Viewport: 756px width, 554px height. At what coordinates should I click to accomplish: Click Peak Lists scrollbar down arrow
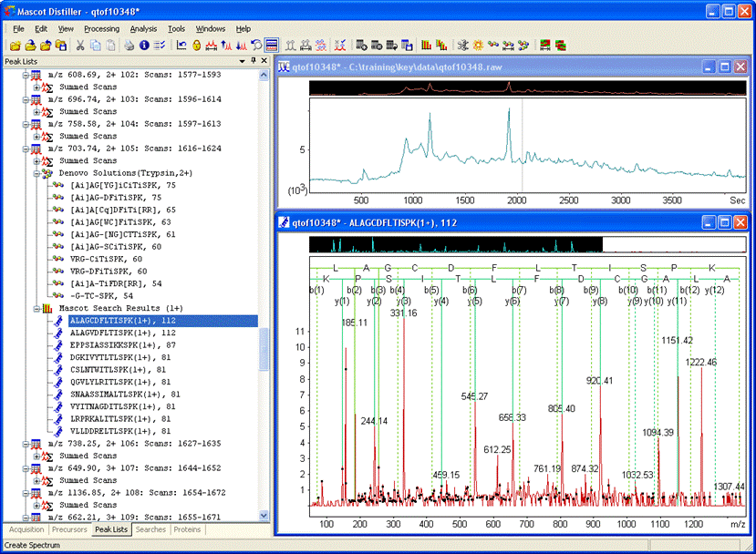point(264,516)
